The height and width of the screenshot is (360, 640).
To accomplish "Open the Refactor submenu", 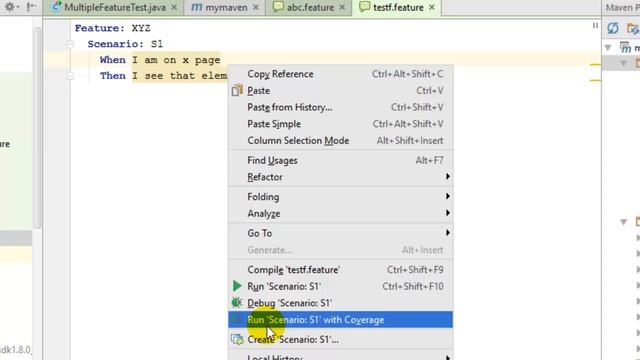I will [340, 177].
